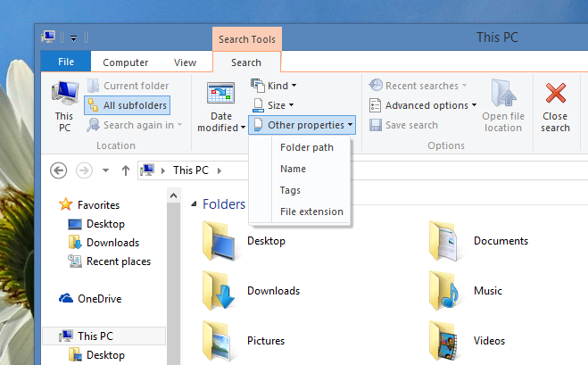588x365 pixels.
Task: Click the computer icon in the address bar
Action: pyautogui.click(x=147, y=170)
